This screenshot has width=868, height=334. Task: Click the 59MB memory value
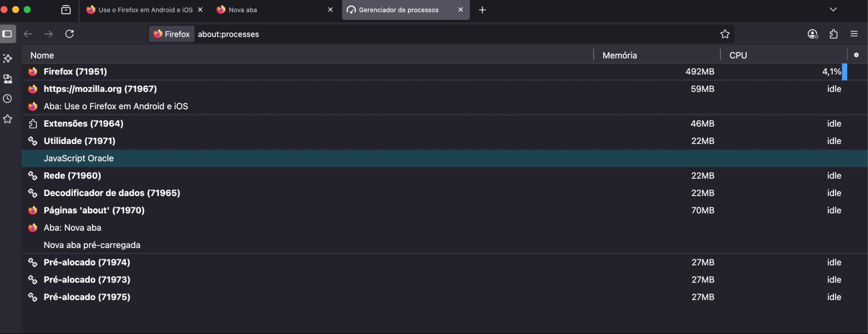pyautogui.click(x=703, y=89)
